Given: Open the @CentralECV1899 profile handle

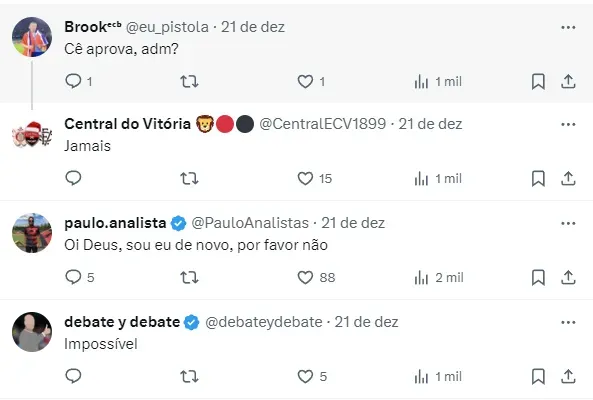Looking at the screenshot, I should tap(323, 124).
